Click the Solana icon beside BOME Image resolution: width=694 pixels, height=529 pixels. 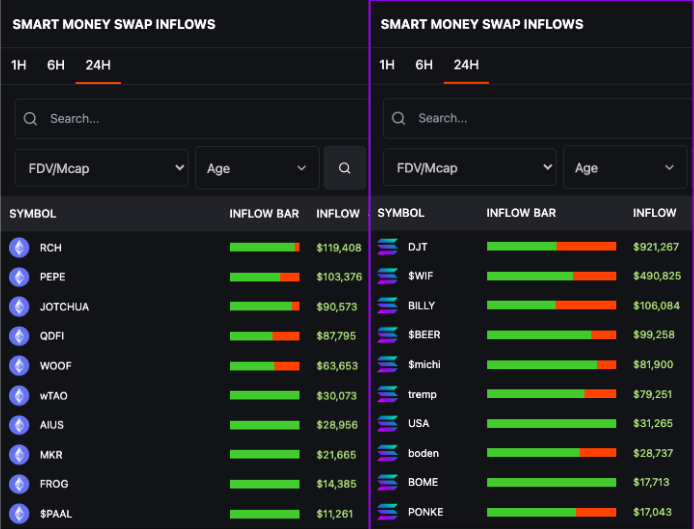pyautogui.click(x=387, y=482)
